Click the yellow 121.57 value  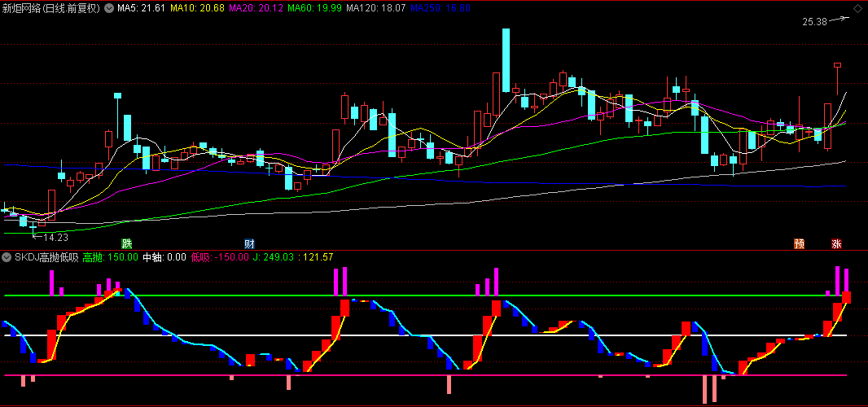coord(316,257)
